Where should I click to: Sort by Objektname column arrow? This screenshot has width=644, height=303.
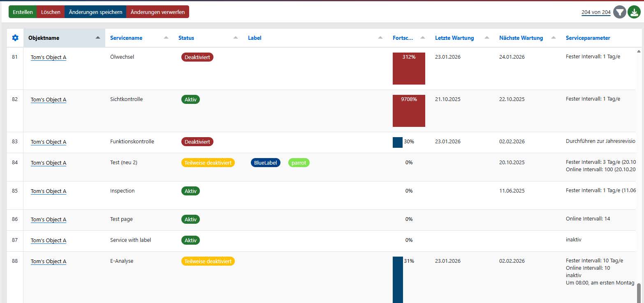pos(98,38)
